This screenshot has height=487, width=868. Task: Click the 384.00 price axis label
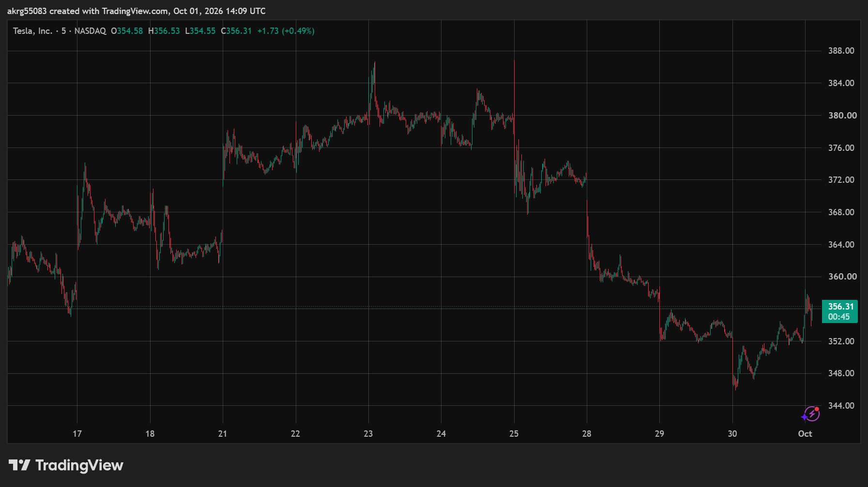pyautogui.click(x=841, y=83)
